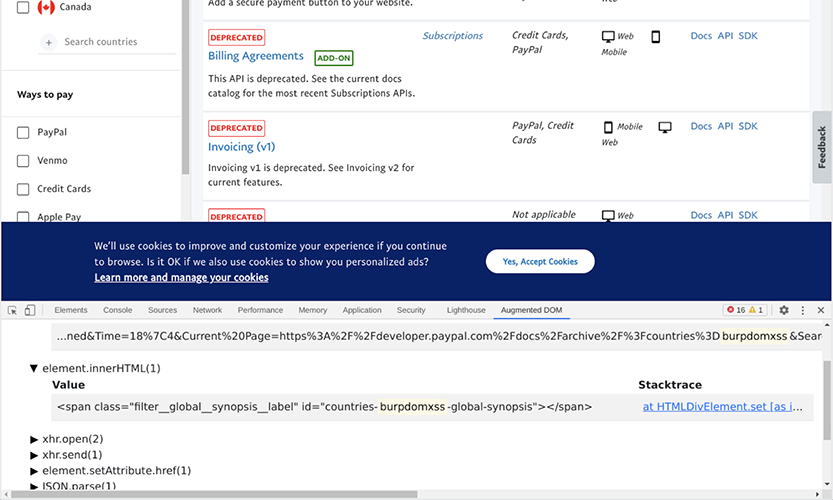Toggle the device toolbar icon in DevTools
The image size is (833, 500).
pos(30,310)
